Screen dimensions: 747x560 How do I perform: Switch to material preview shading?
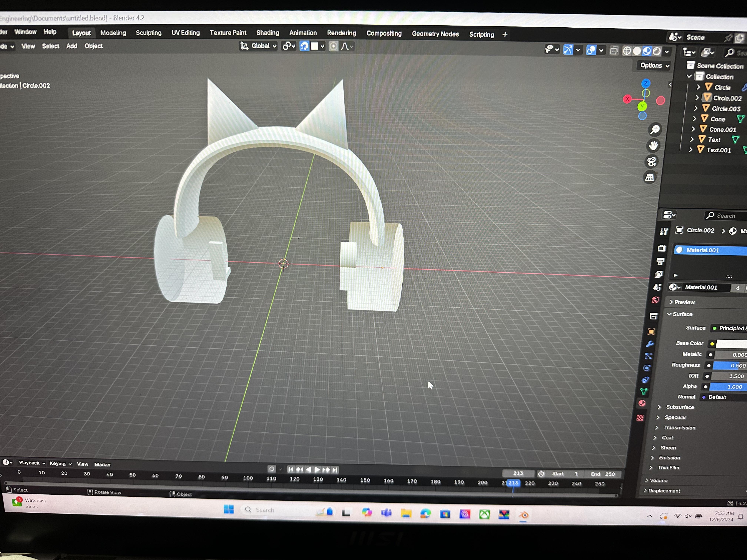(647, 51)
